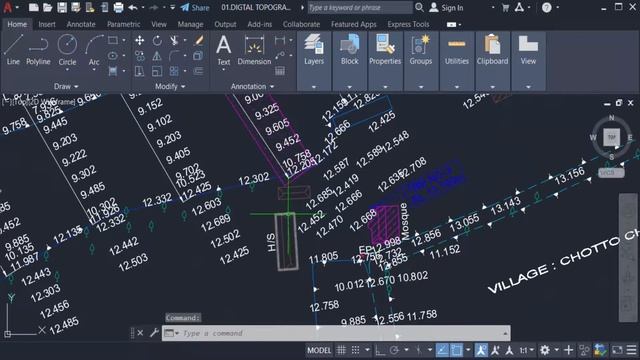Toggle object snap tracking
The height and width of the screenshot is (360, 640).
(x=442, y=350)
